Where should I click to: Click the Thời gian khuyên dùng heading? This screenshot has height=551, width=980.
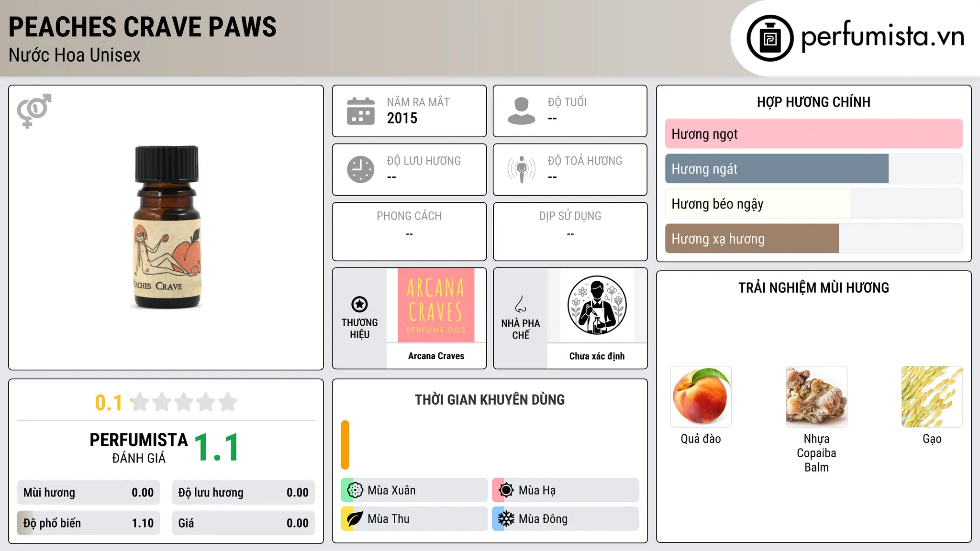coord(490,400)
